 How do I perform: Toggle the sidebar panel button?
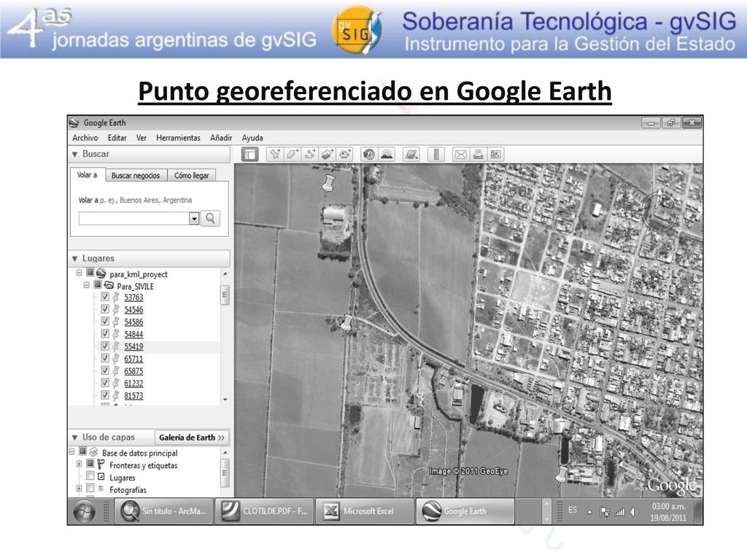pyautogui.click(x=249, y=155)
